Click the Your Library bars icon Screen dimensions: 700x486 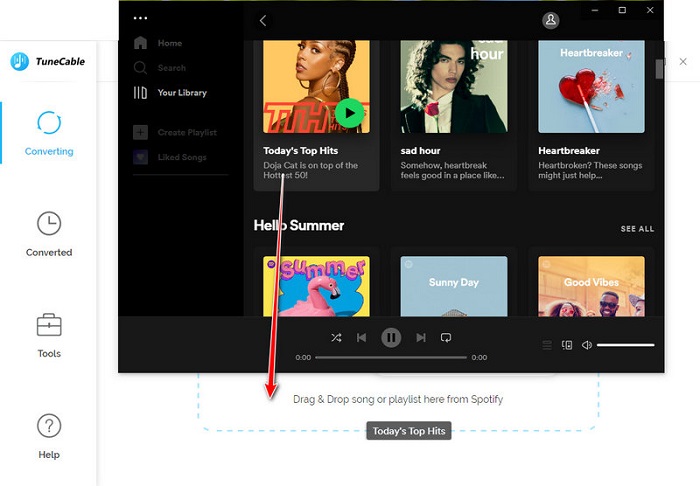tap(140, 92)
